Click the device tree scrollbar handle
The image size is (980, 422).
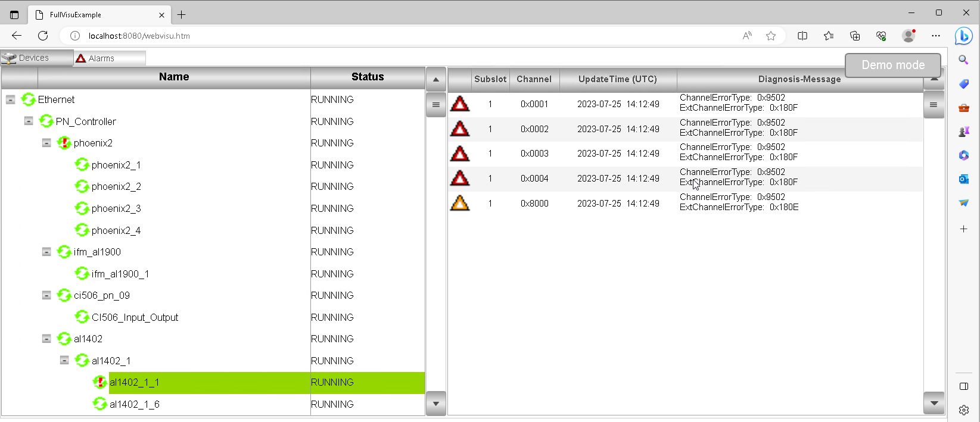click(435, 105)
